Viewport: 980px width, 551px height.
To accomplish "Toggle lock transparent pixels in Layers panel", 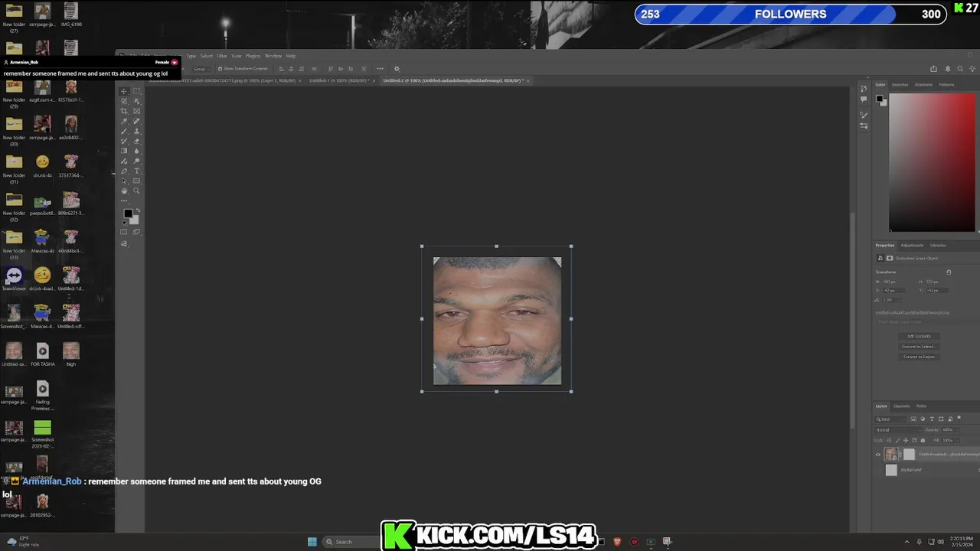I will click(x=889, y=440).
